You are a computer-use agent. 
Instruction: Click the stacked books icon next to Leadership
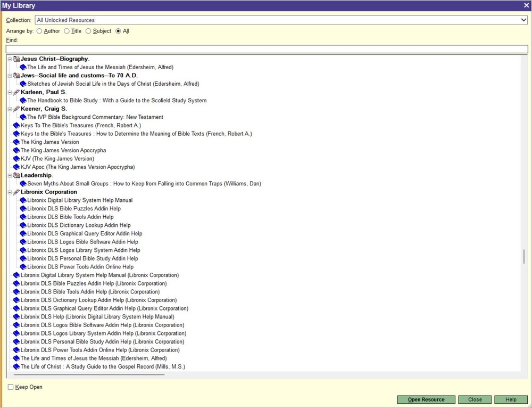click(x=16, y=175)
